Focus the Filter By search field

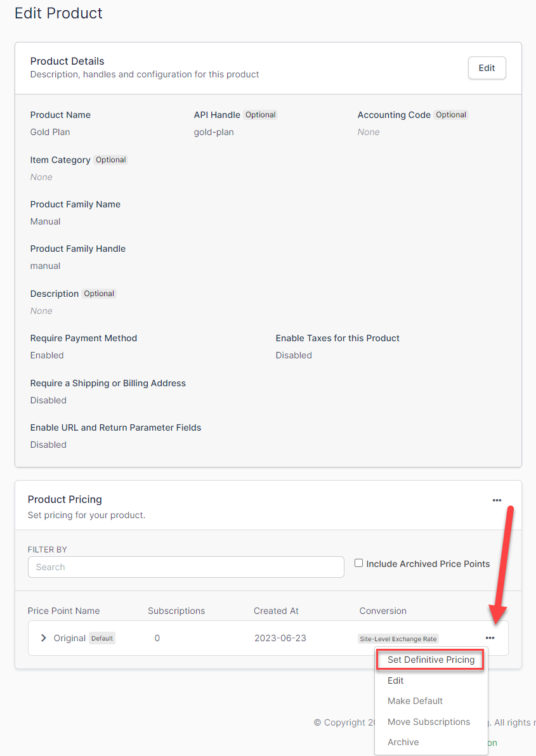186,567
